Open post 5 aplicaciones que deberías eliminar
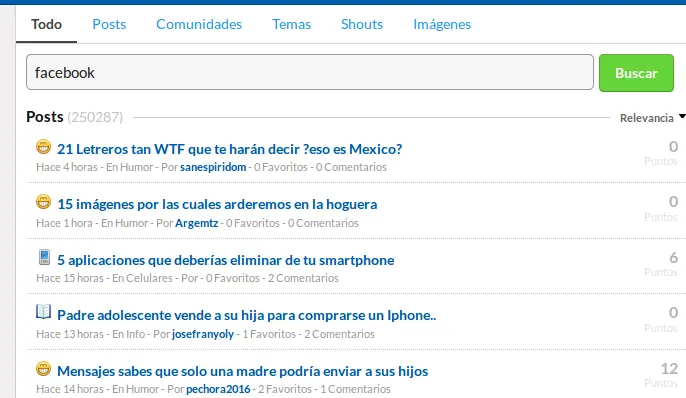The image size is (686, 398). (x=226, y=260)
